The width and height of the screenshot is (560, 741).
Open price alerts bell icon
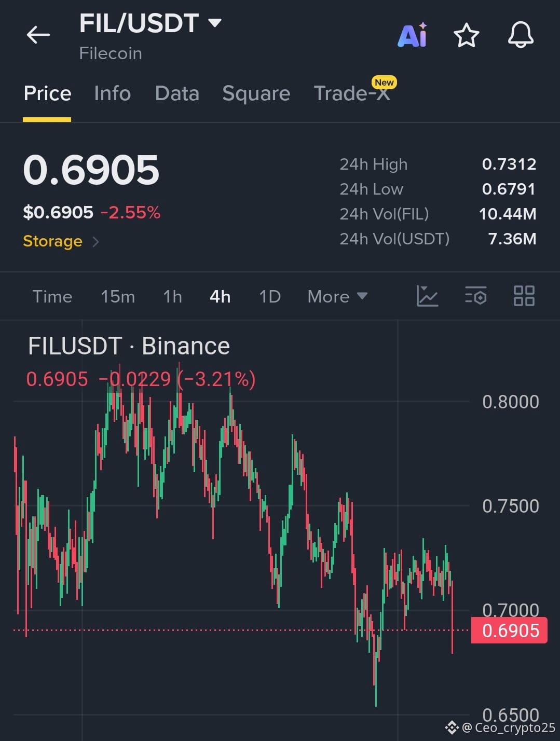pos(521,35)
